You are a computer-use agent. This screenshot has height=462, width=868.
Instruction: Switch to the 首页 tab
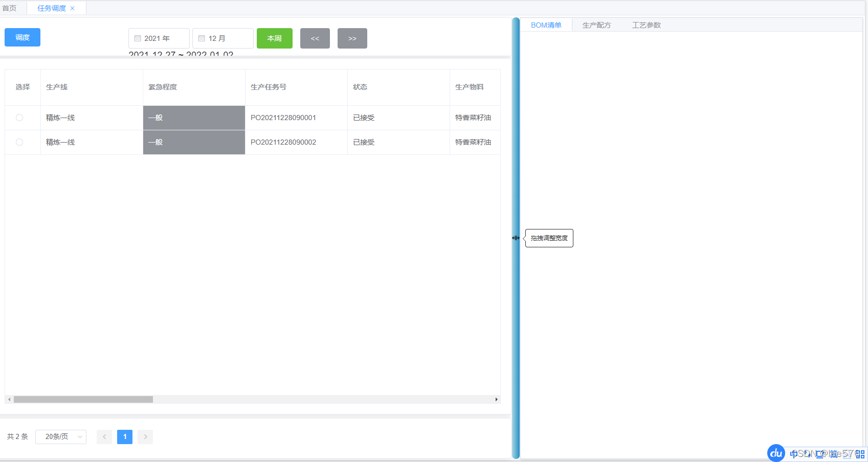10,8
